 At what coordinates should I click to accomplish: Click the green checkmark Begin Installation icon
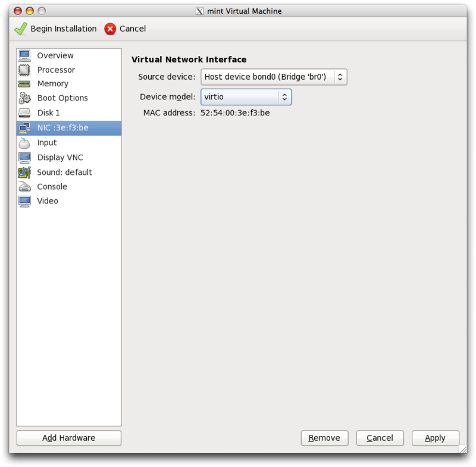(x=21, y=29)
